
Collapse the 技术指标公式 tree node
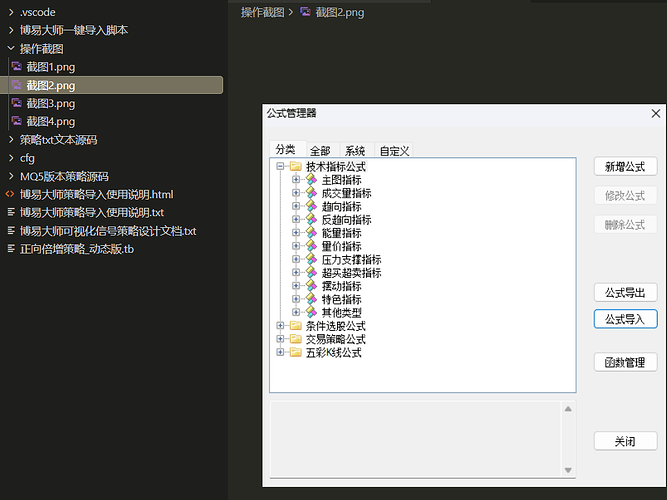tap(280, 166)
